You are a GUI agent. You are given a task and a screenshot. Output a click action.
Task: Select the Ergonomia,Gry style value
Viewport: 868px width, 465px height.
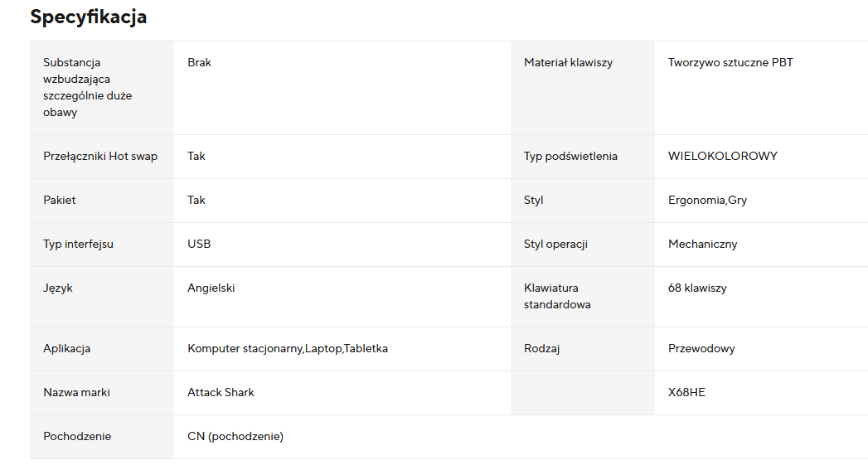(707, 200)
